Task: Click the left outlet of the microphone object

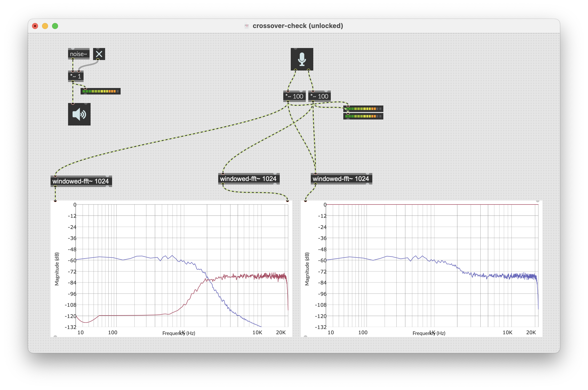Action: 296,70
